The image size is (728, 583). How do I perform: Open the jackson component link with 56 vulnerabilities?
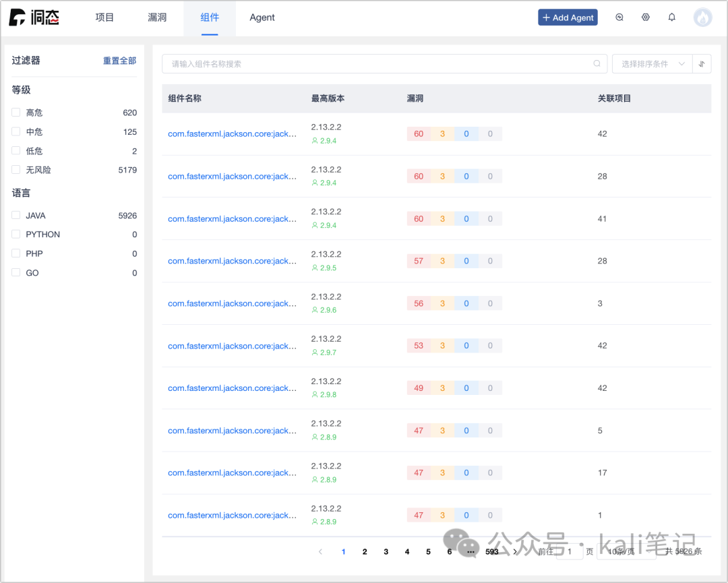pos(232,303)
